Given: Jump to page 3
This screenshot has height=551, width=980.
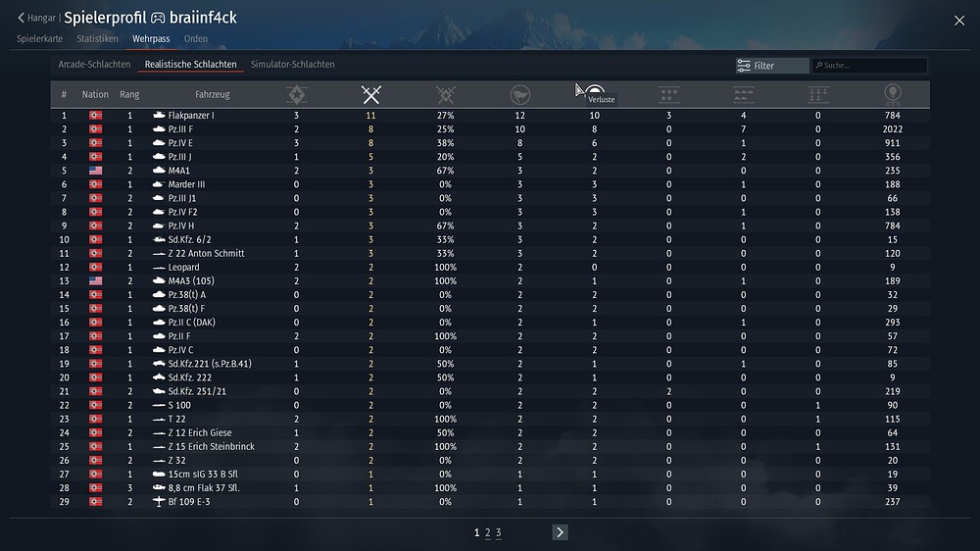Looking at the screenshot, I should [498, 532].
